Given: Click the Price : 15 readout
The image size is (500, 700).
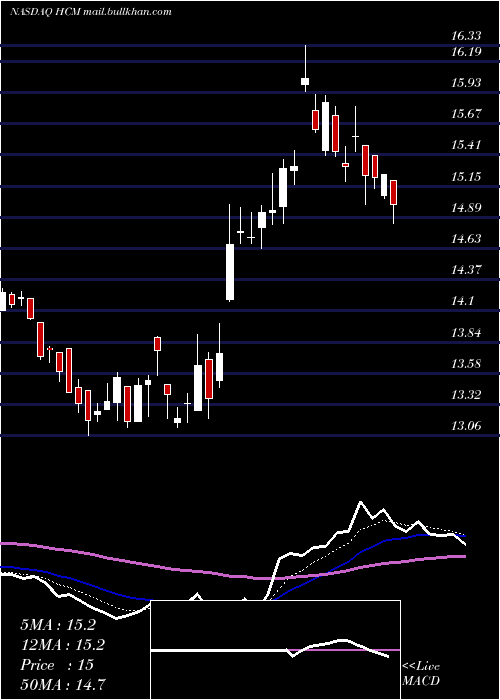Looking at the screenshot, I should tap(57, 665).
